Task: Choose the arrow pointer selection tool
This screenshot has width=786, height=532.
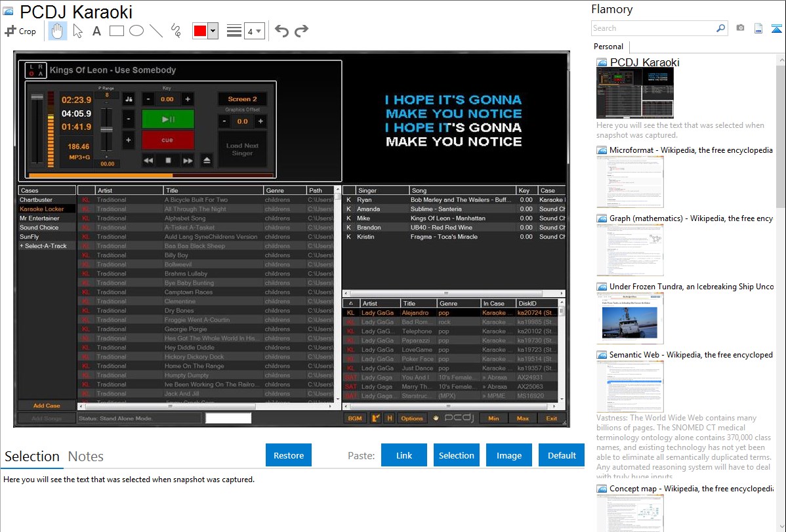Action: click(77, 31)
